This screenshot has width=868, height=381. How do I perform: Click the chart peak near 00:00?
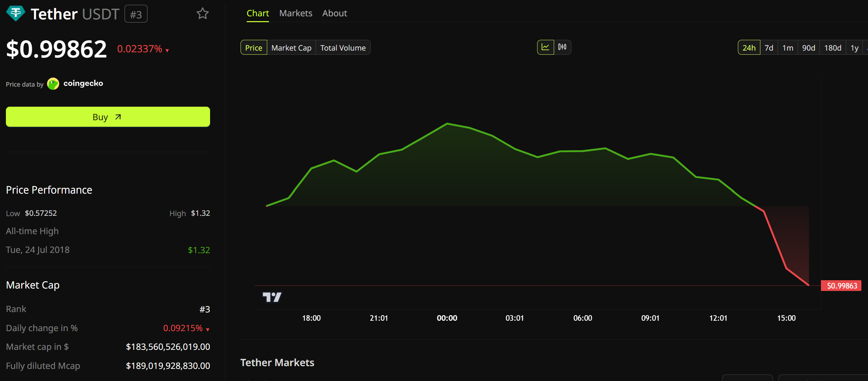point(447,123)
